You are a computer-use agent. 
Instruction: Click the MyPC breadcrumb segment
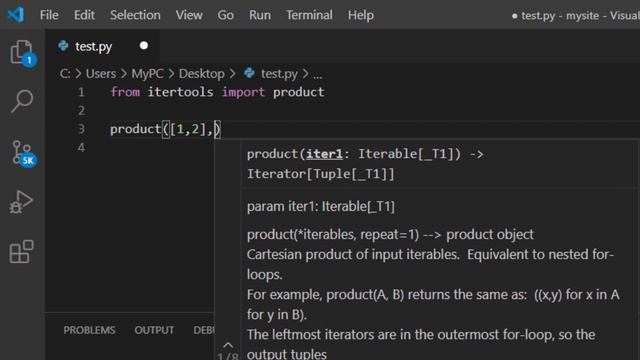(x=147, y=73)
